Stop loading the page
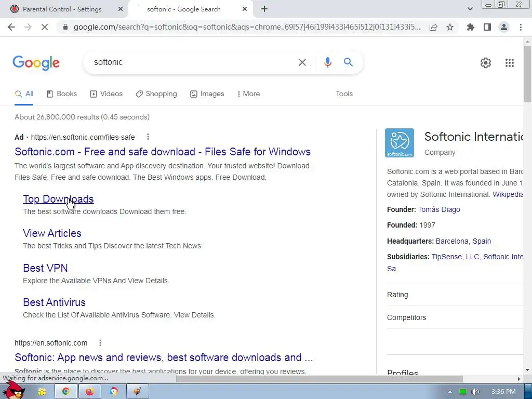The image size is (532, 399). [x=45, y=27]
